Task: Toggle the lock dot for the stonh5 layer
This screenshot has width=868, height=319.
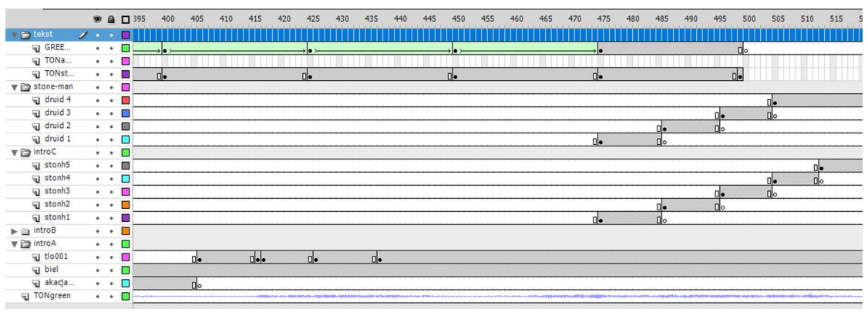Action: (x=111, y=166)
